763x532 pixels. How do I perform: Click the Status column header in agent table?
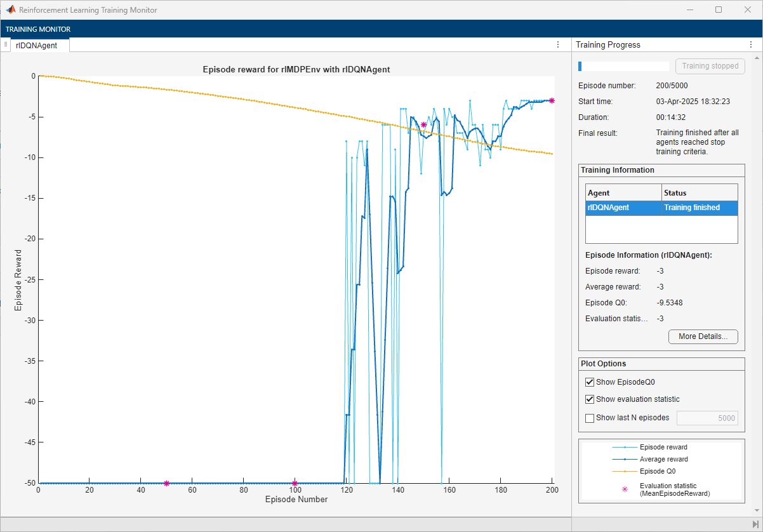coord(699,193)
